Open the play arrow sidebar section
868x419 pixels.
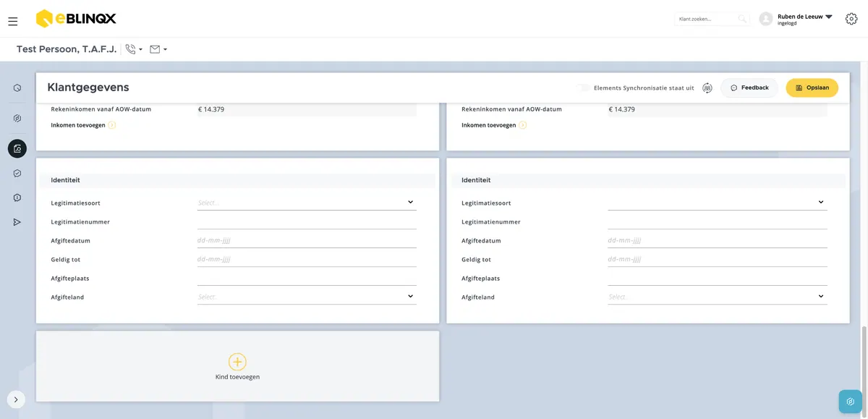17,222
